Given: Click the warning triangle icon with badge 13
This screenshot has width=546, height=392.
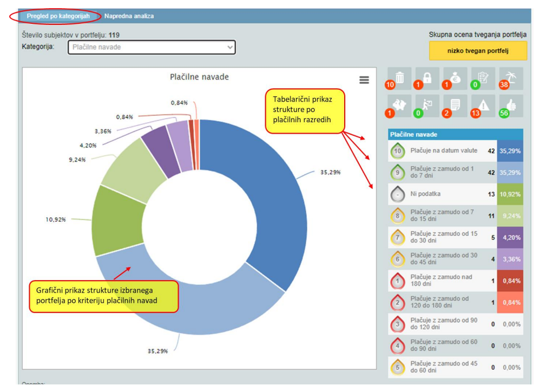Looking at the screenshot, I should pos(483,106).
